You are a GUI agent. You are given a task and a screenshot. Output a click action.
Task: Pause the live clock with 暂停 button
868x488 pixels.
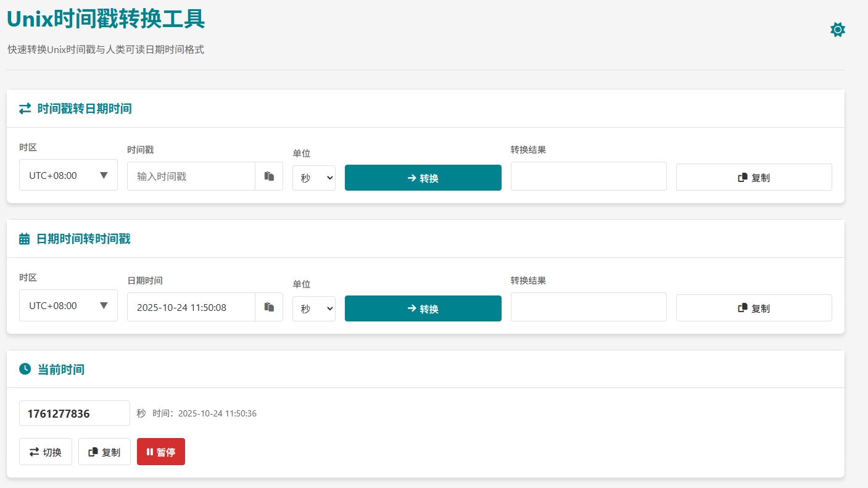pos(160,452)
